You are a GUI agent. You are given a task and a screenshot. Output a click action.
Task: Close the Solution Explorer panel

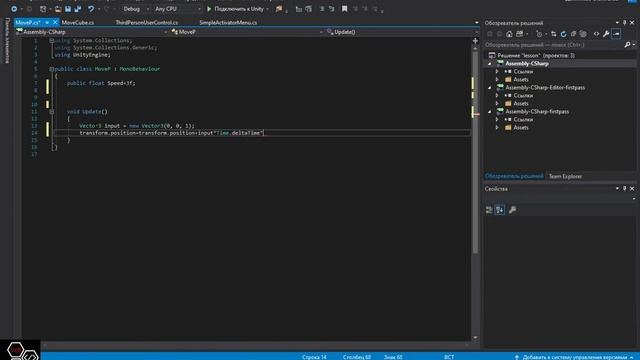click(632, 23)
